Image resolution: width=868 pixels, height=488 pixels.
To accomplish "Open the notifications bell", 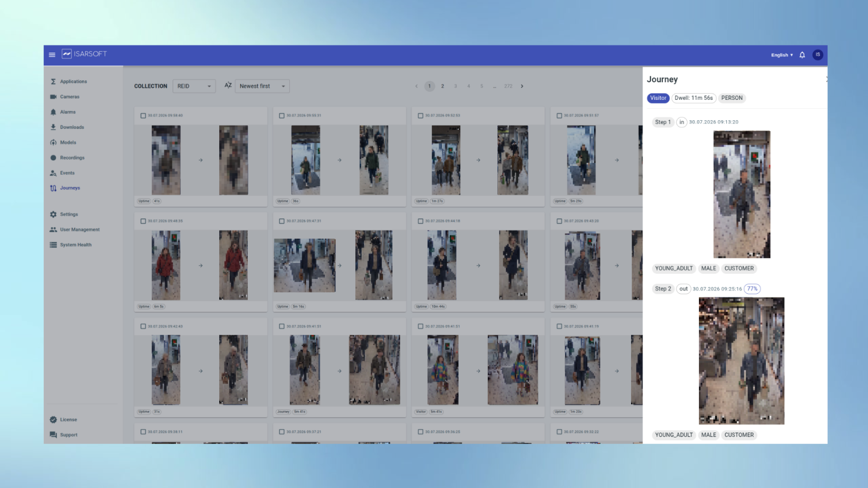I will pyautogui.click(x=802, y=55).
